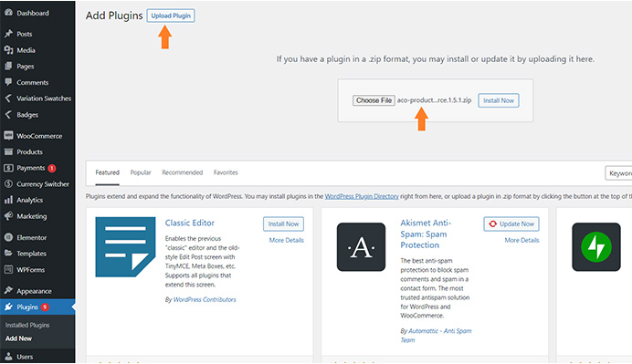Click the Plugins update count badge
The height and width of the screenshot is (364, 632).
pos(45,307)
